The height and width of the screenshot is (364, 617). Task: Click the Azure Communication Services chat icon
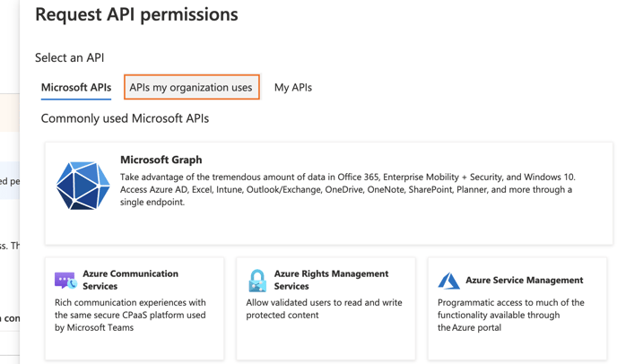click(65, 281)
